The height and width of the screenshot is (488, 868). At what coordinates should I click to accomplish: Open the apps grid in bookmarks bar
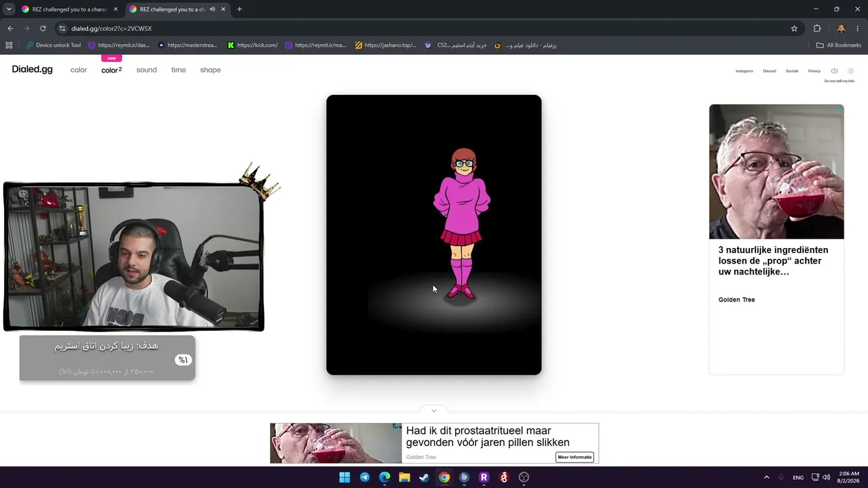pyautogui.click(x=9, y=45)
